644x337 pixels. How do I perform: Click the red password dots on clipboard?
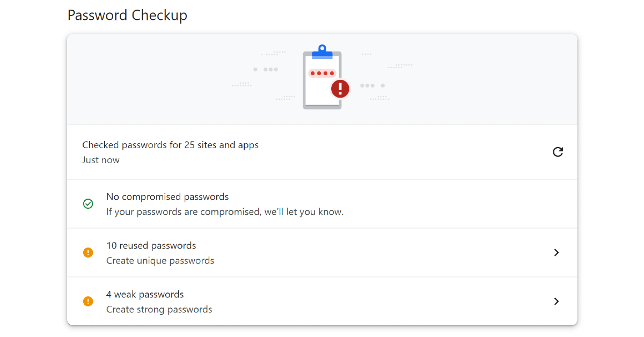[322, 73]
